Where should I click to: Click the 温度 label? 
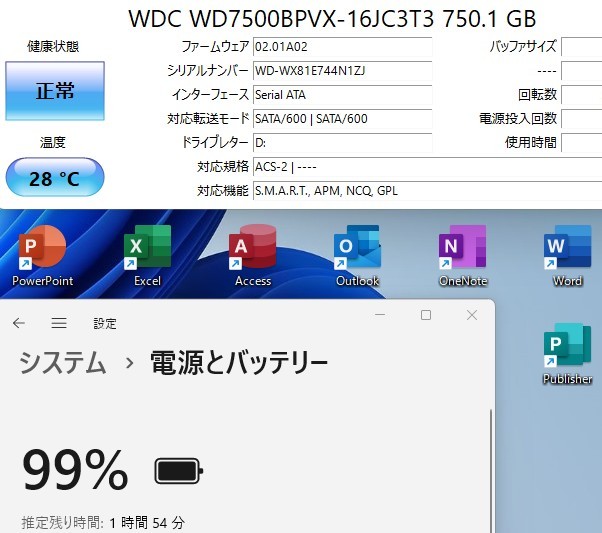[x=53, y=142]
